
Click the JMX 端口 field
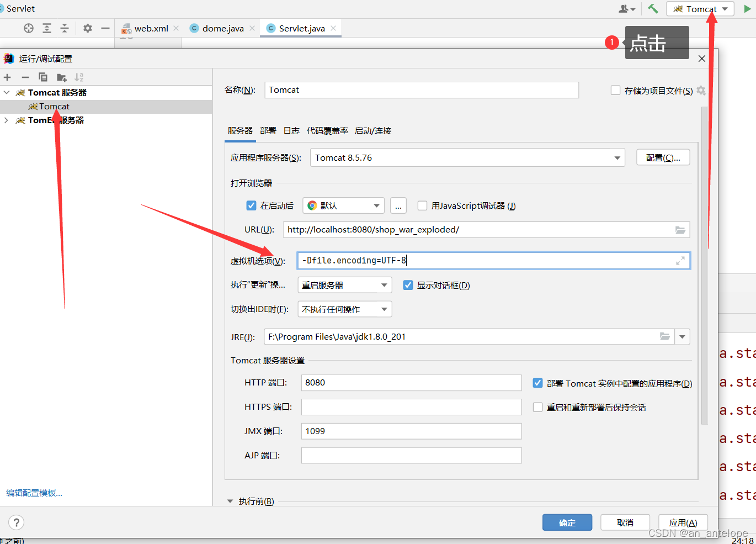click(x=411, y=431)
